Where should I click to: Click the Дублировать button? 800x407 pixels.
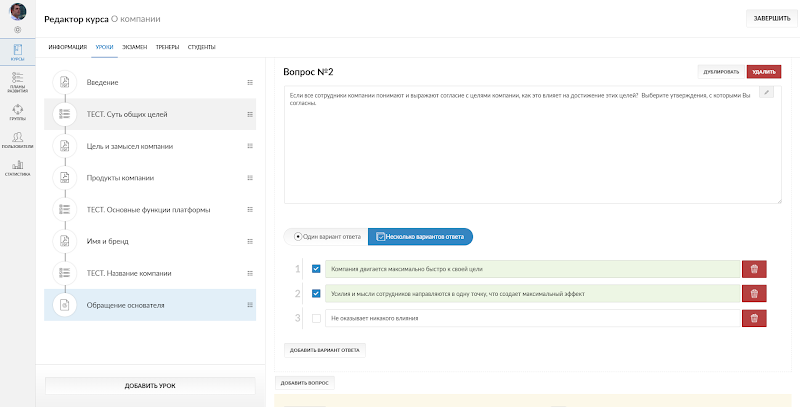coord(721,72)
